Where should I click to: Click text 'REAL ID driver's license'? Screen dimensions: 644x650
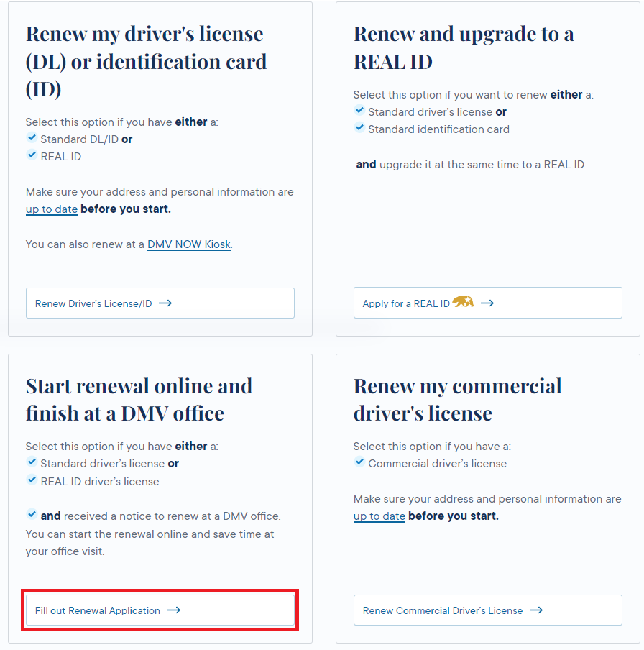point(99,482)
